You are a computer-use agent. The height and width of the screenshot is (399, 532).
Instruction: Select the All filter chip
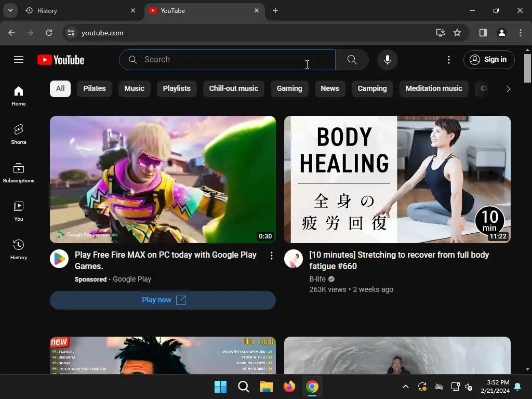pos(60,89)
